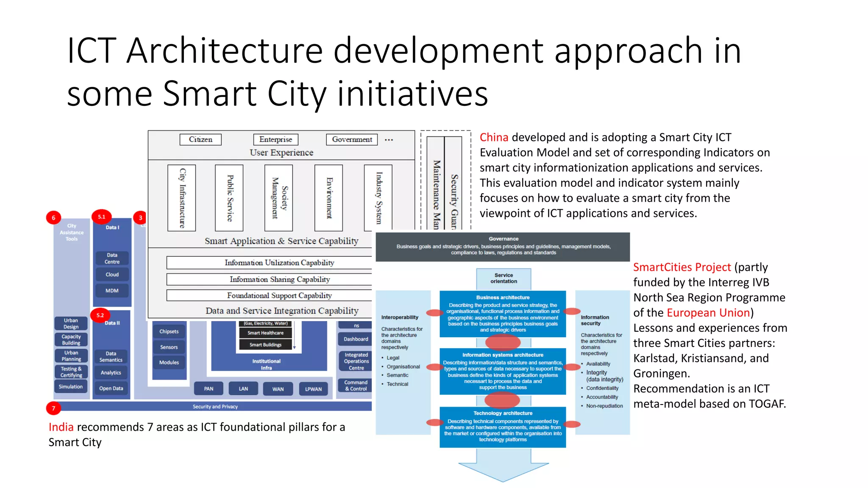Click the Security and Privacy bar
This screenshot has height=488, width=868.
click(x=215, y=407)
